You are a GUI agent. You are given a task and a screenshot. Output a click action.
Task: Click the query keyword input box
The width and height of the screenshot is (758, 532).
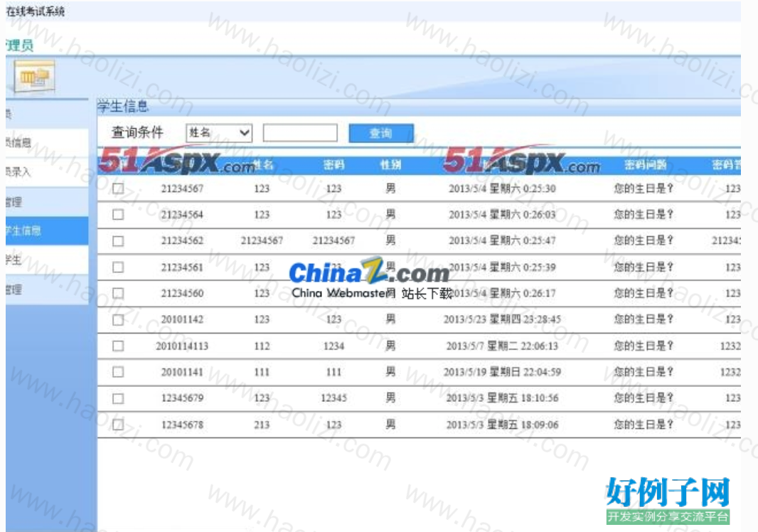[x=300, y=132]
